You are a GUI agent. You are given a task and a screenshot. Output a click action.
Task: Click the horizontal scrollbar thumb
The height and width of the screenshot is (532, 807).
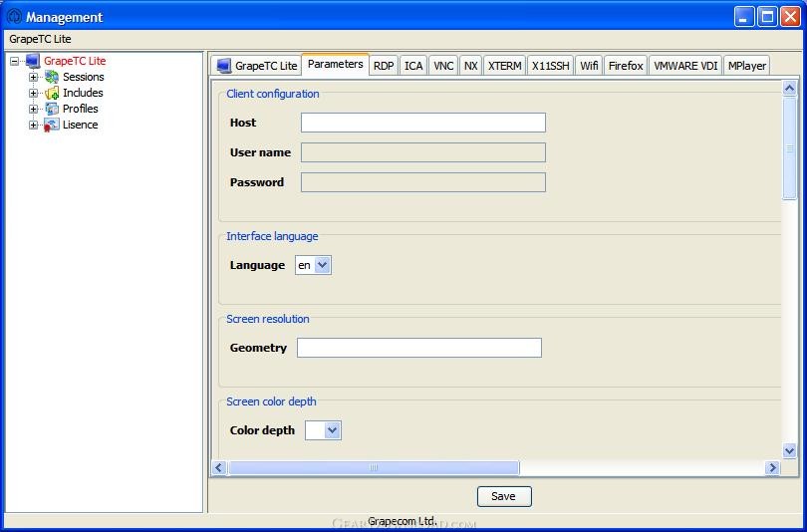[x=374, y=467]
